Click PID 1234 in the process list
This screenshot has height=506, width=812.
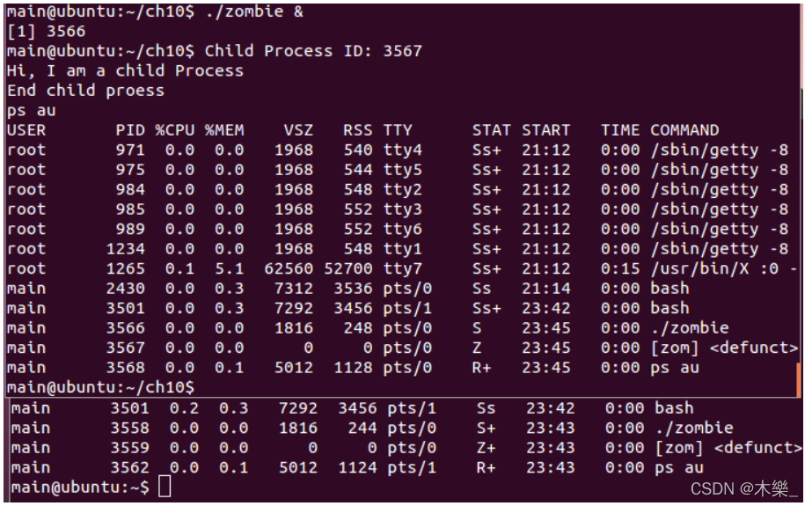(125, 249)
